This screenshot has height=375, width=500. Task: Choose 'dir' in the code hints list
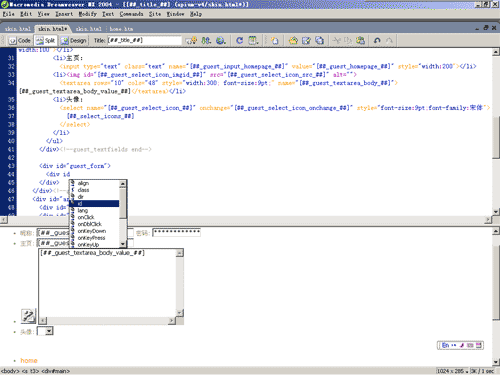point(81,197)
